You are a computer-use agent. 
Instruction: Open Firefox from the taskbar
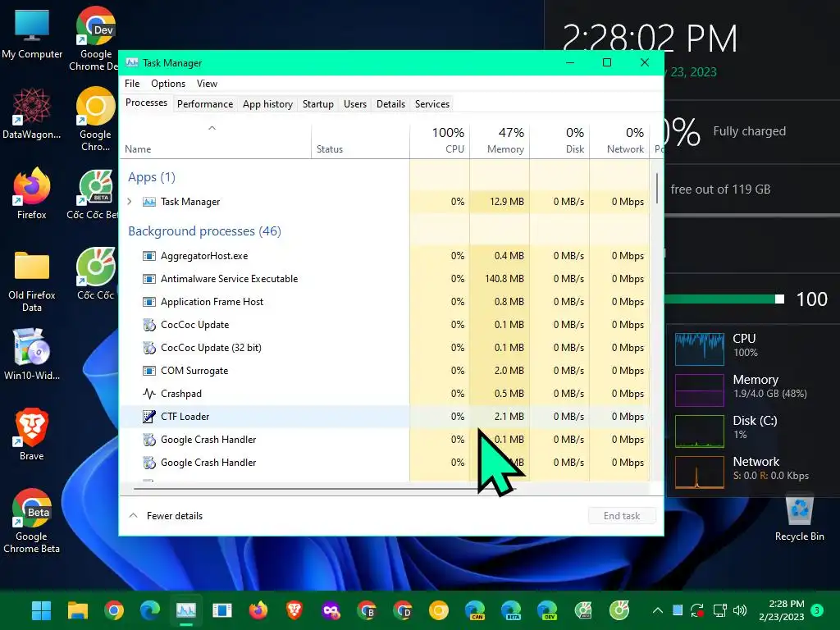(x=258, y=610)
